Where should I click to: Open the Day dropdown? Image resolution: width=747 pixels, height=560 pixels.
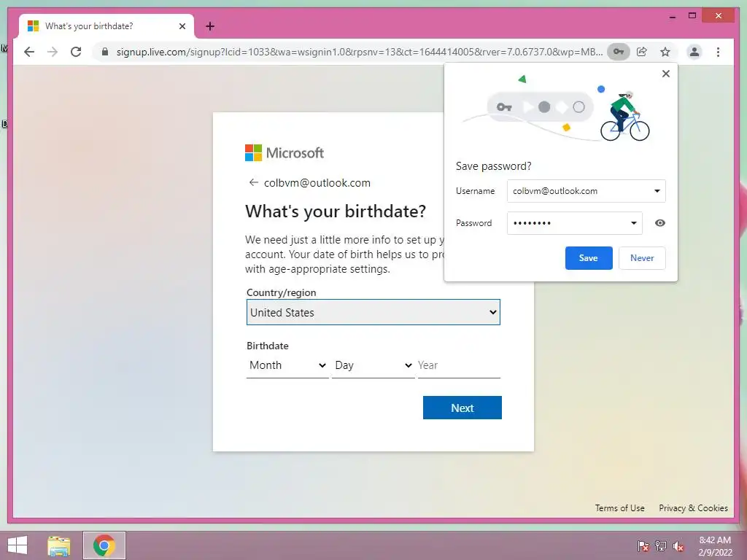[x=373, y=365]
